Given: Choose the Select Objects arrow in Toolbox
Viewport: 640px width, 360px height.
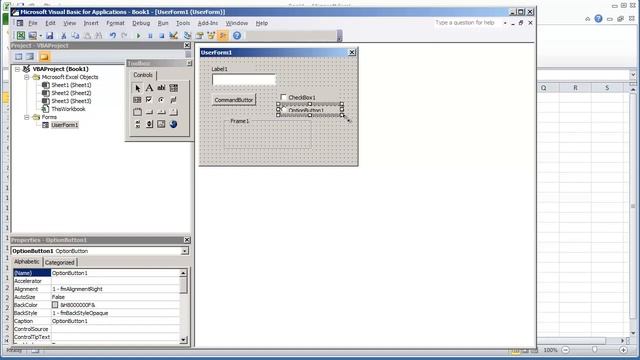Looking at the screenshot, I should 138,88.
